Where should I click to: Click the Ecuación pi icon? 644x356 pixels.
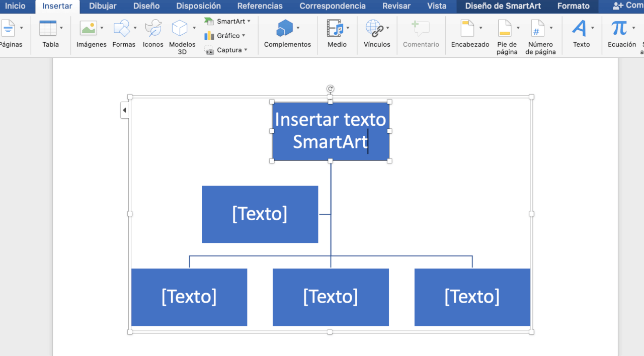pos(619,28)
